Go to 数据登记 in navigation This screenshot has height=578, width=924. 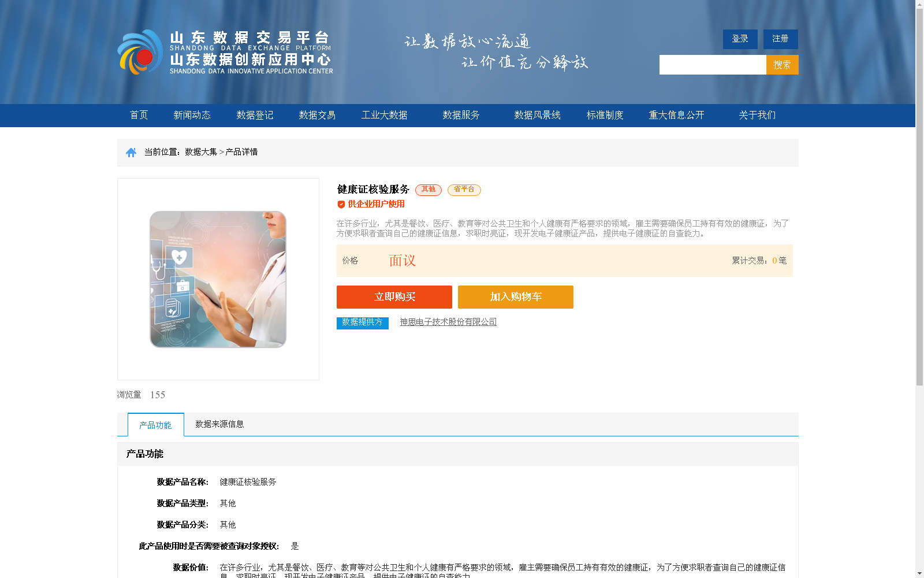[255, 115]
